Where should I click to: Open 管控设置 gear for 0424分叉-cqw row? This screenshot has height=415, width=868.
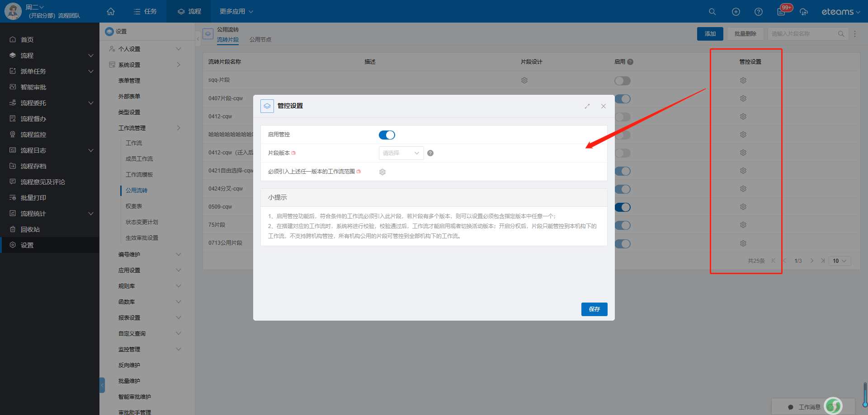click(x=743, y=189)
